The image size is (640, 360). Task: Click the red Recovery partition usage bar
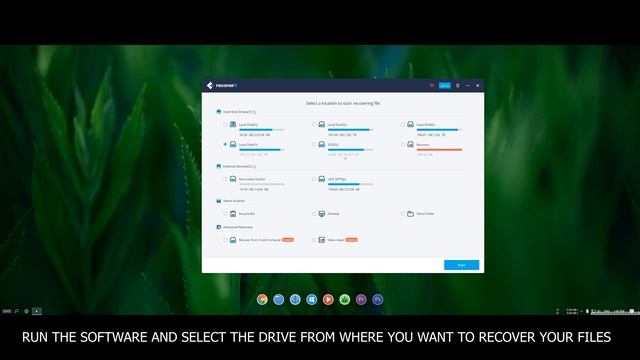tap(439, 150)
